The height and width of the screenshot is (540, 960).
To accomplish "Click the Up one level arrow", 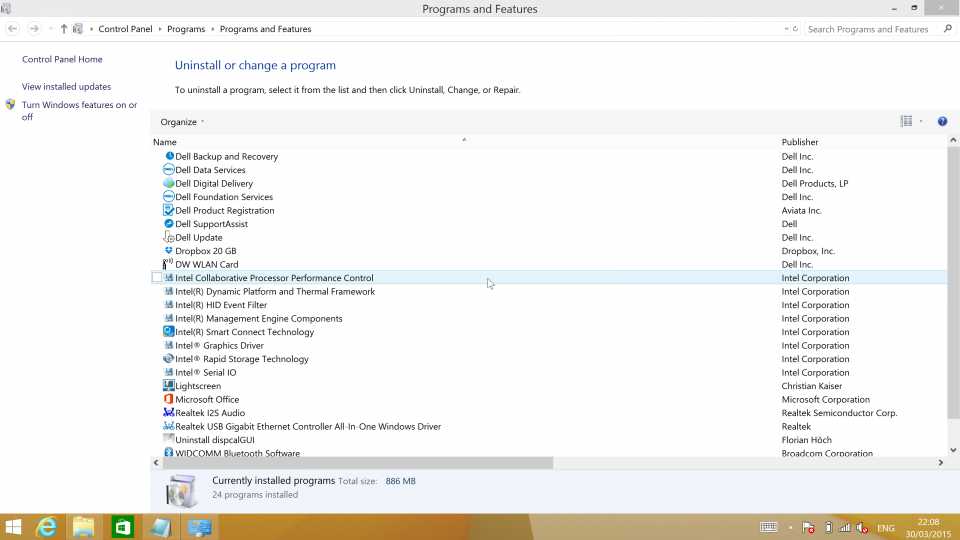I will (x=64, y=29).
